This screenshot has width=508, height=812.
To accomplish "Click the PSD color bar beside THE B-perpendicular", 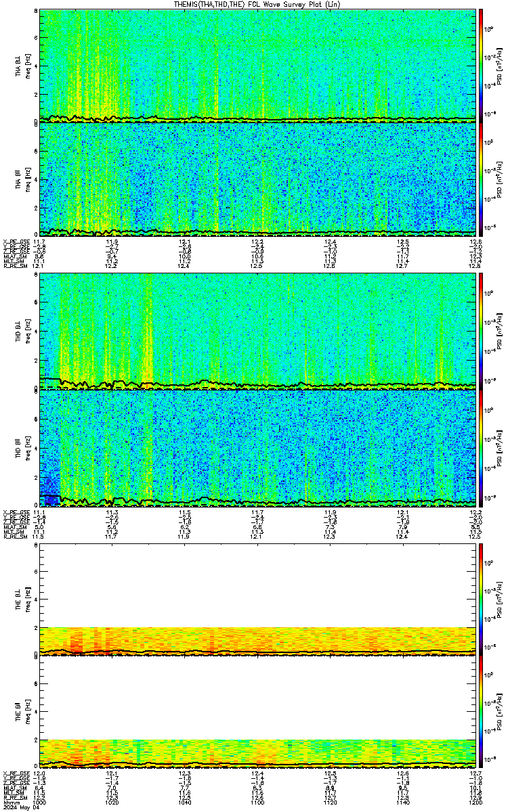I will [x=481, y=600].
